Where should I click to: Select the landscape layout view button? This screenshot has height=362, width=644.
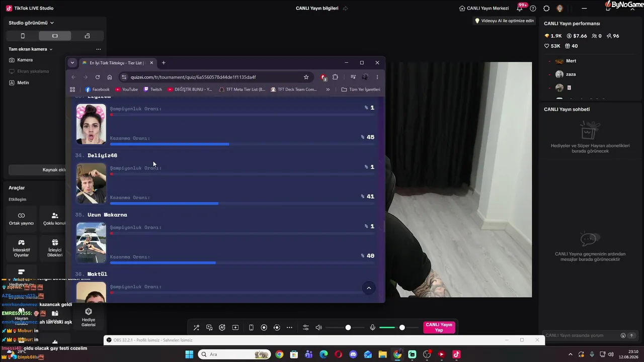tap(55, 36)
